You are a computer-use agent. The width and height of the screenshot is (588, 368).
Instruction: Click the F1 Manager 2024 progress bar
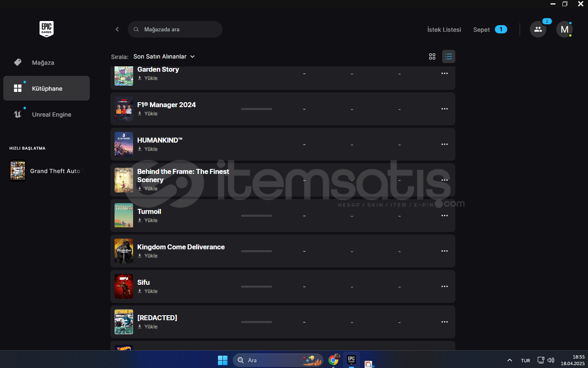pyautogui.click(x=256, y=109)
